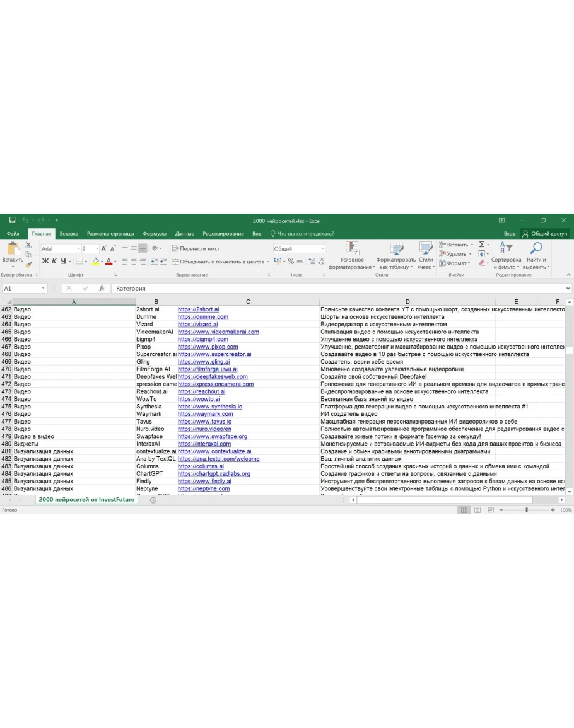Switch to Page Break Preview icon
574x728 pixels.
[x=491, y=510]
